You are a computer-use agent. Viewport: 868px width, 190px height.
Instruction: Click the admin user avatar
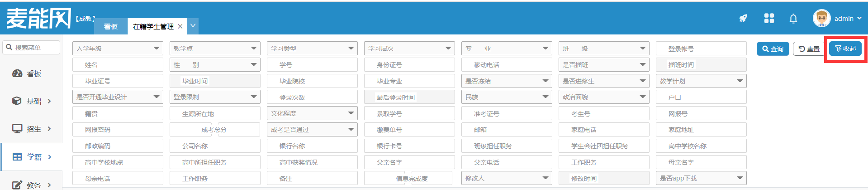[x=821, y=19]
